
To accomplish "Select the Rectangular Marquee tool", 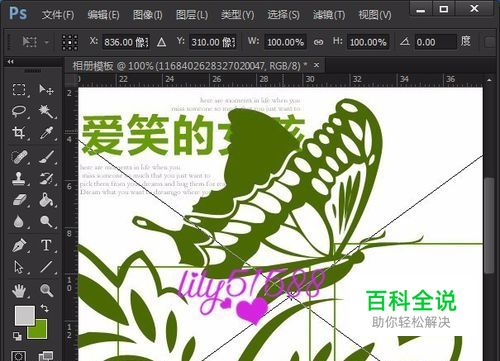I will click(x=19, y=90).
